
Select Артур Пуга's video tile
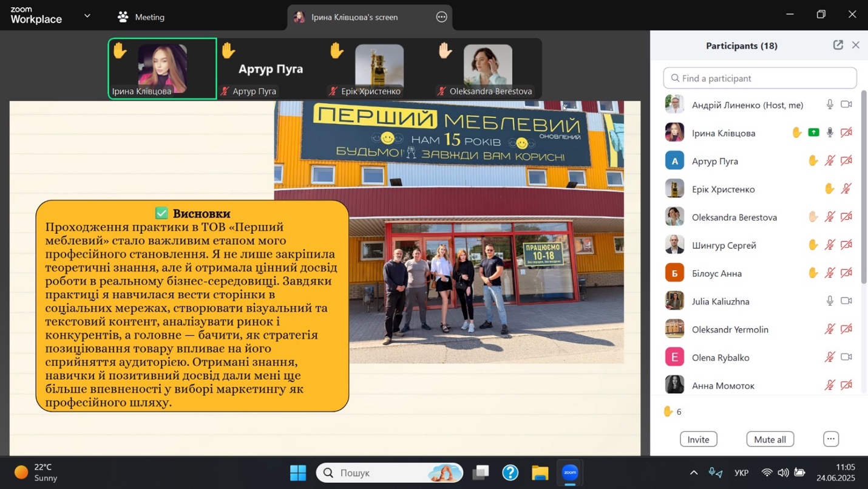pos(271,68)
